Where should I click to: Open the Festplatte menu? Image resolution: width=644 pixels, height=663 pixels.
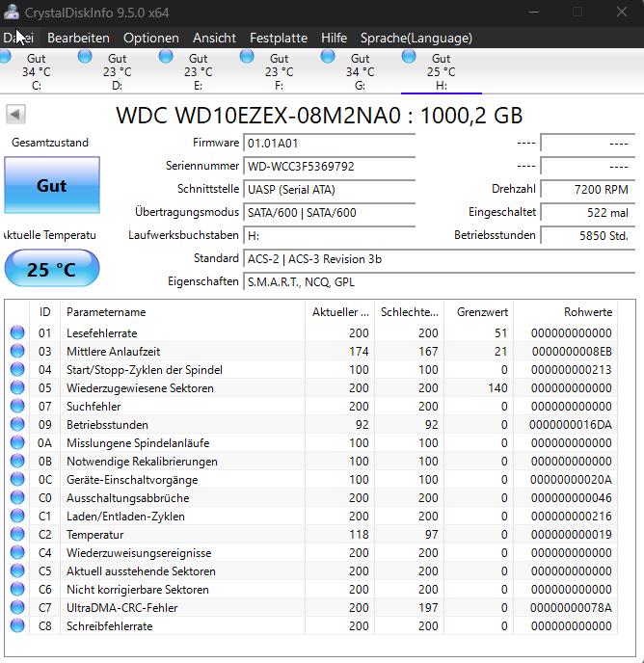coord(279,38)
